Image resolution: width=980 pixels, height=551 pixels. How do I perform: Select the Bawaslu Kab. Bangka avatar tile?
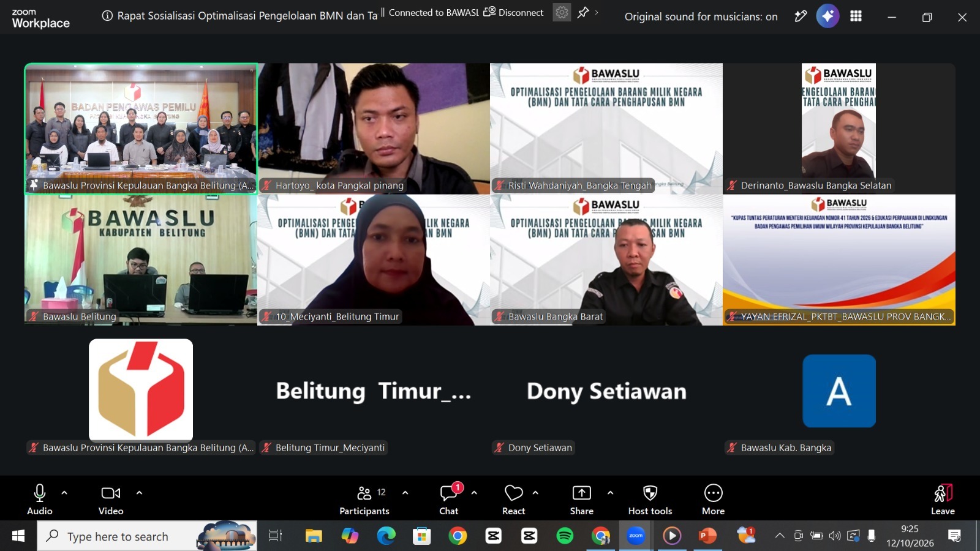[x=839, y=391]
